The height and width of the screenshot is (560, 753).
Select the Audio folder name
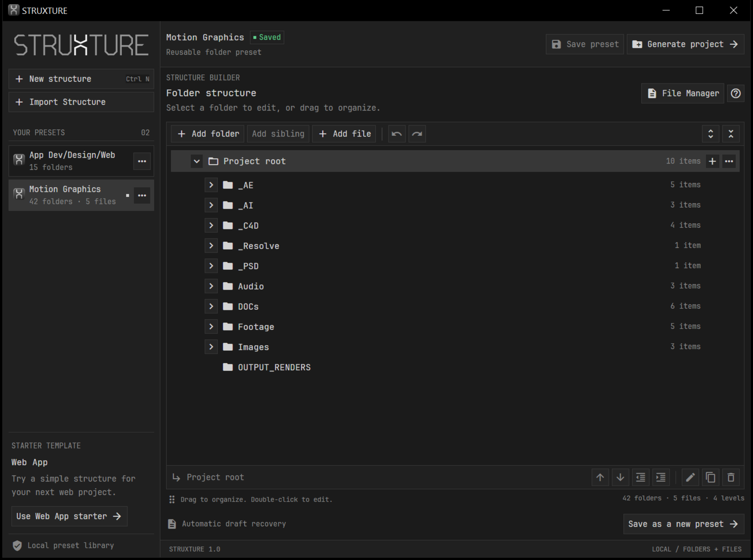251,286
